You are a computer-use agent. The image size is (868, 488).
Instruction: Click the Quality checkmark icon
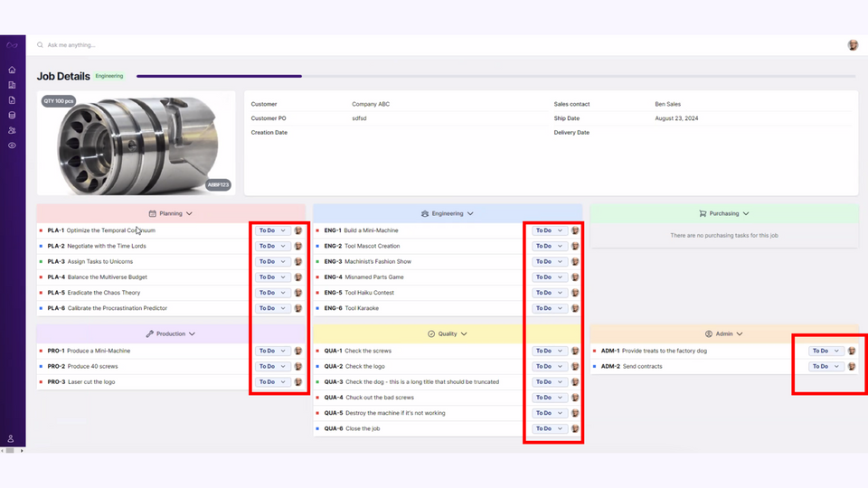[431, 334]
